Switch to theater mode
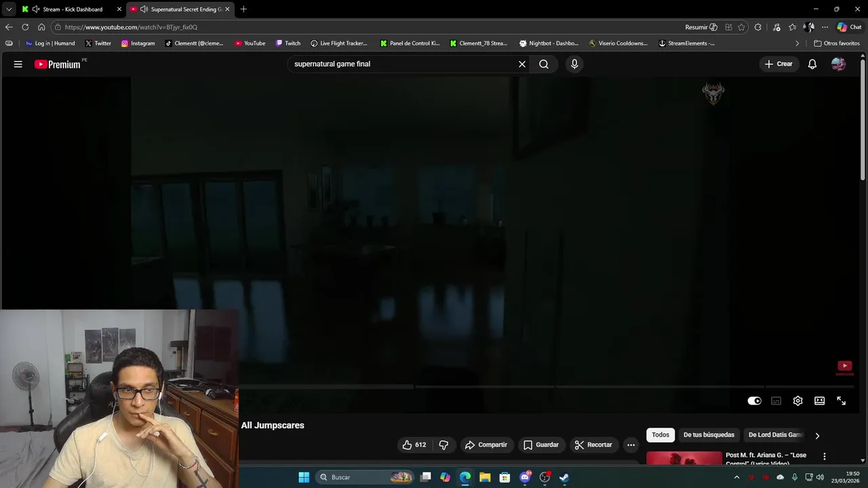Viewport: 868px width, 488px height. coord(820,401)
